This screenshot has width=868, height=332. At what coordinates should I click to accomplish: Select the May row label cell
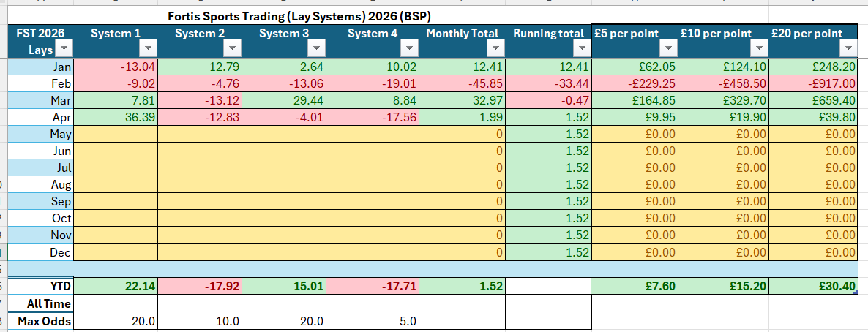point(41,135)
